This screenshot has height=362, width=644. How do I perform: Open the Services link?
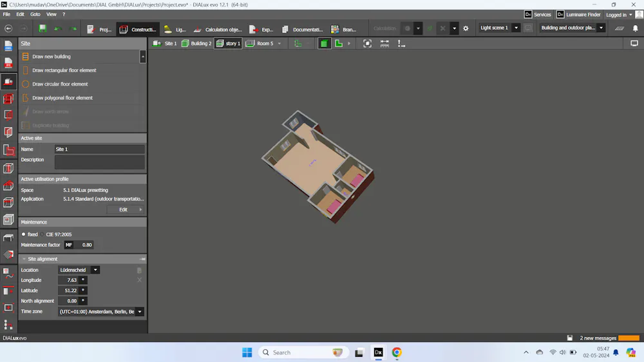pyautogui.click(x=538, y=14)
